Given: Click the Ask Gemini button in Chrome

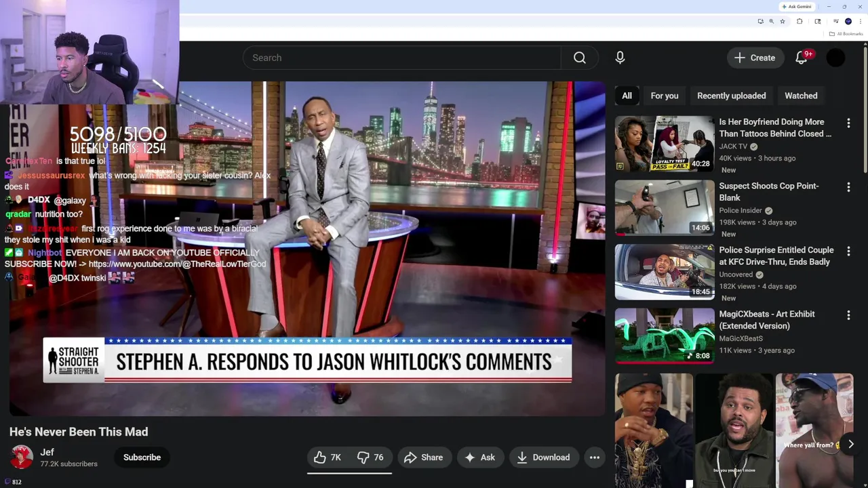Looking at the screenshot, I should coord(796,7).
